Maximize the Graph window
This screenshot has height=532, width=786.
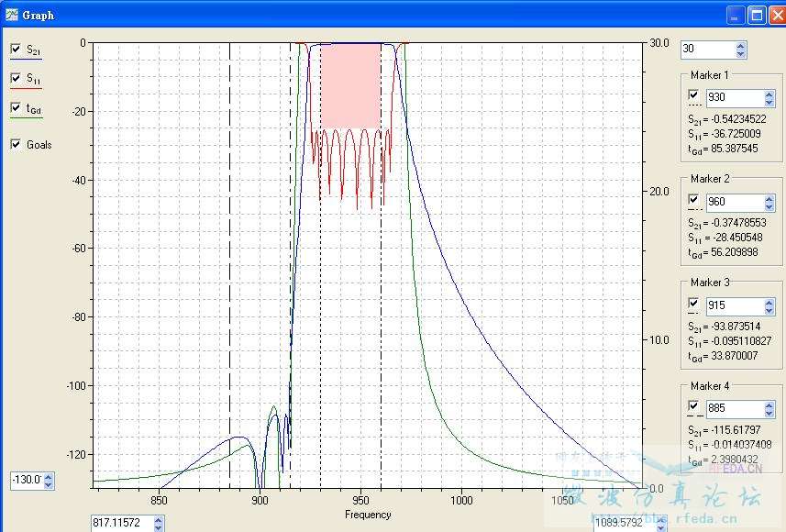coord(757,16)
